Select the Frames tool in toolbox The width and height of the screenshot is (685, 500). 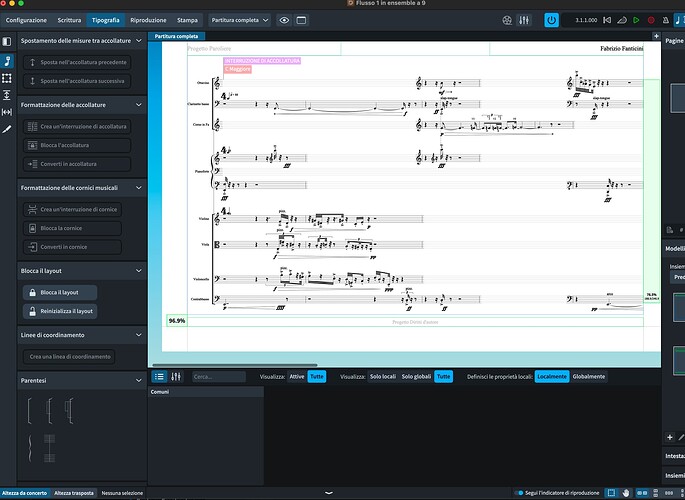click(7, 78)
